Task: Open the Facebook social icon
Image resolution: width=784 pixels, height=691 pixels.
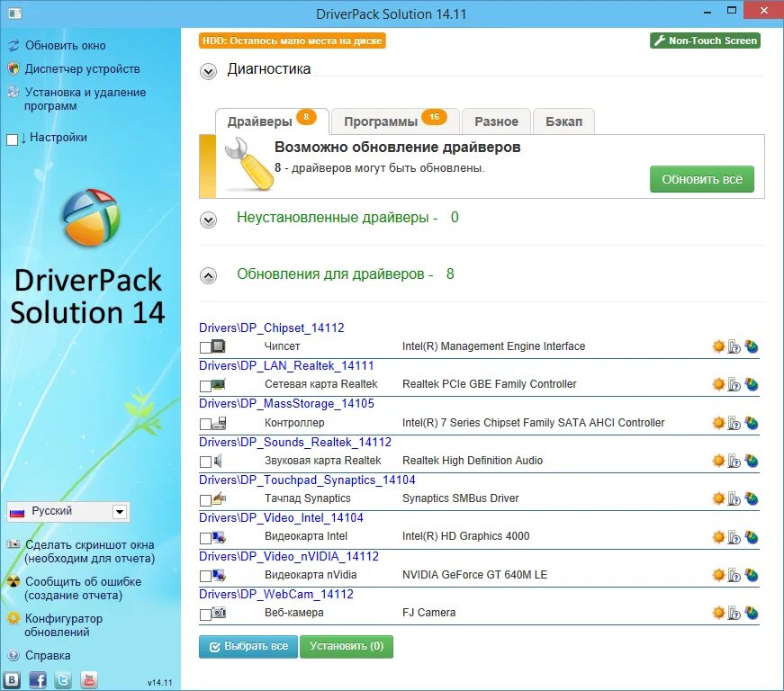Action: pos(38,679)
